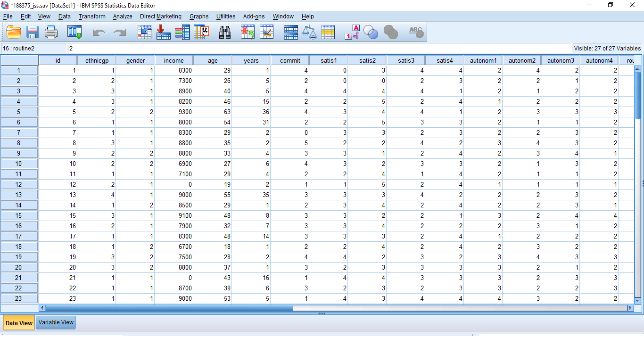The height and width of the screenshot is (362, 644).
Task: Click income cell 9100 in row 15
Action: tap(173, 215)
